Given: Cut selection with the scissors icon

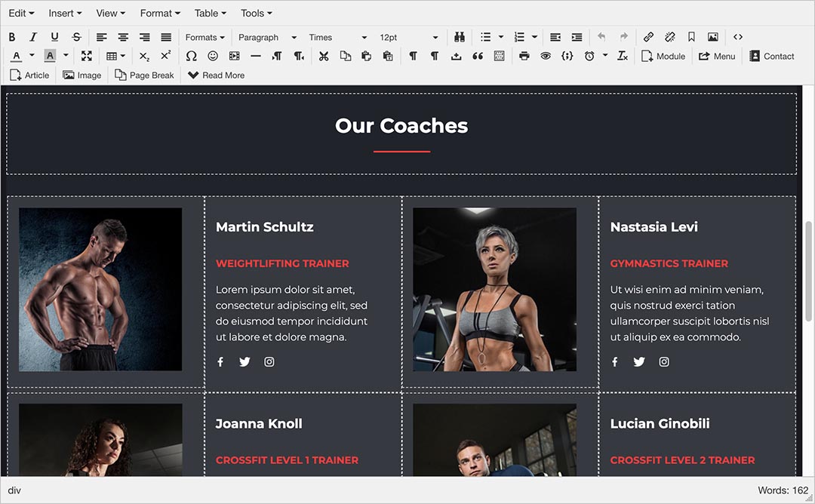Looking at the screenshot, I should tap(324, 56).
